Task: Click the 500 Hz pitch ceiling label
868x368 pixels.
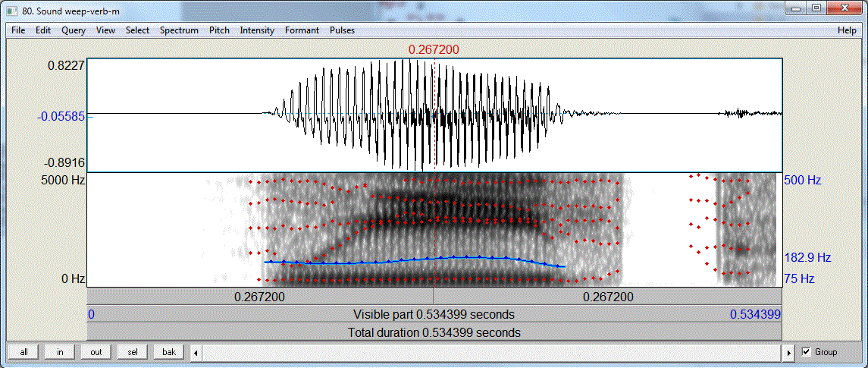Action: point(802,181)
